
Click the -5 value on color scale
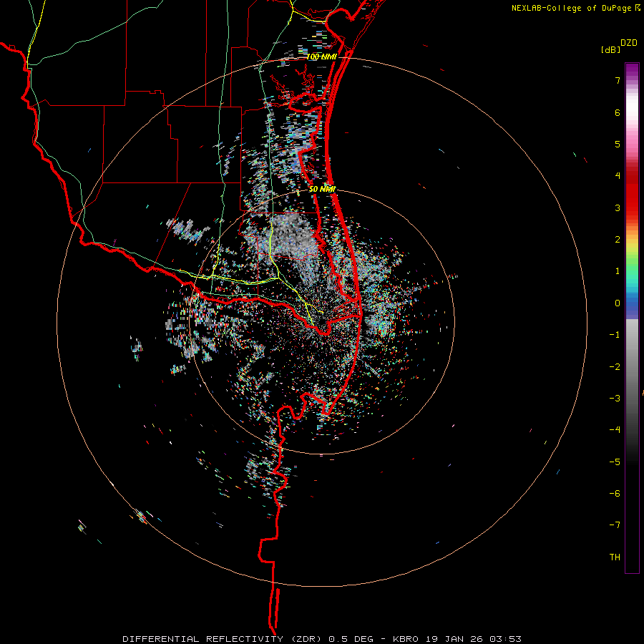[615, 462]
